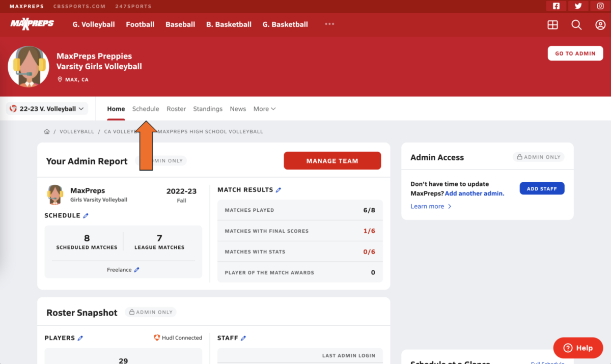This screenshot has height=364, width=611.
Task: Click the MaxPreps logo
Action: click(32, 24)
